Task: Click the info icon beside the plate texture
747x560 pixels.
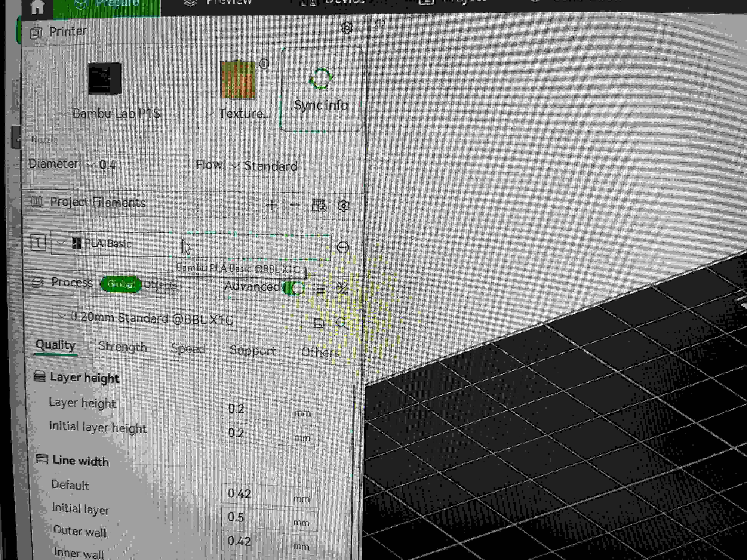Action: [x=264, y=64]
